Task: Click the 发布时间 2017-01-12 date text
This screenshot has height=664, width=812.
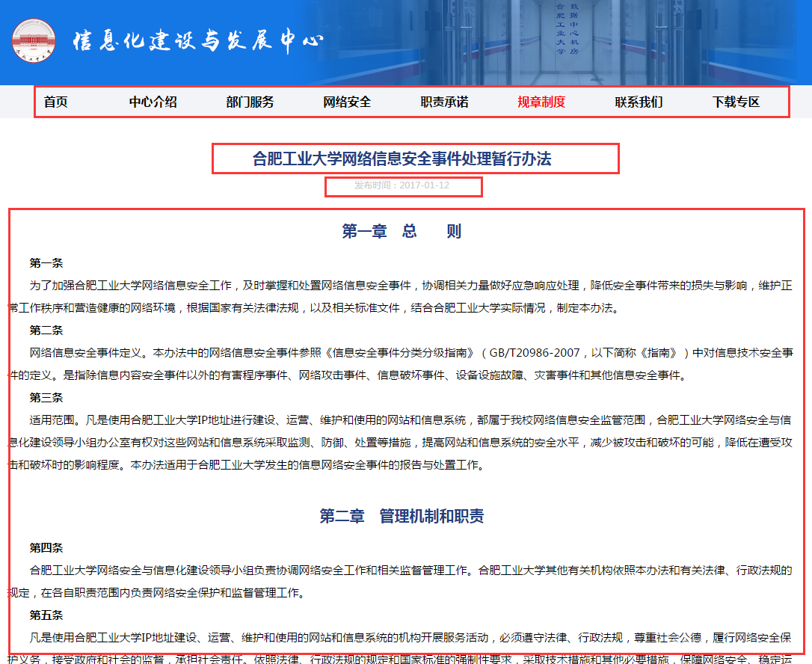Action: tap(402, 185)
